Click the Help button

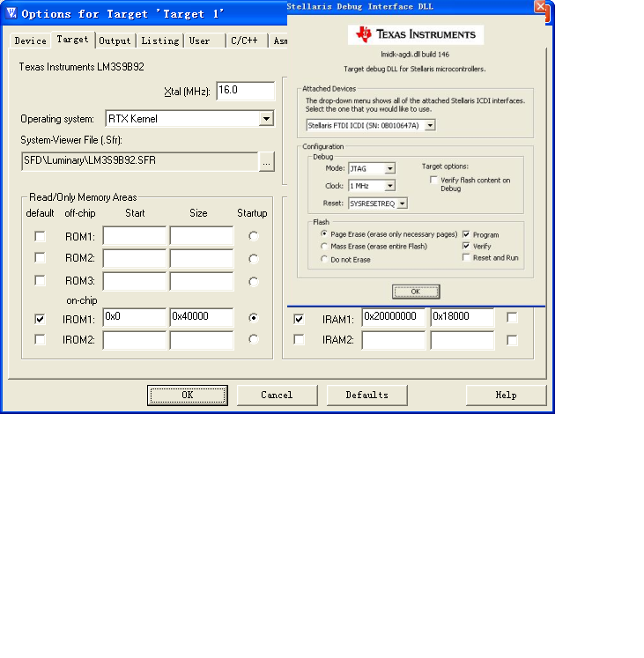pos(506,396)
